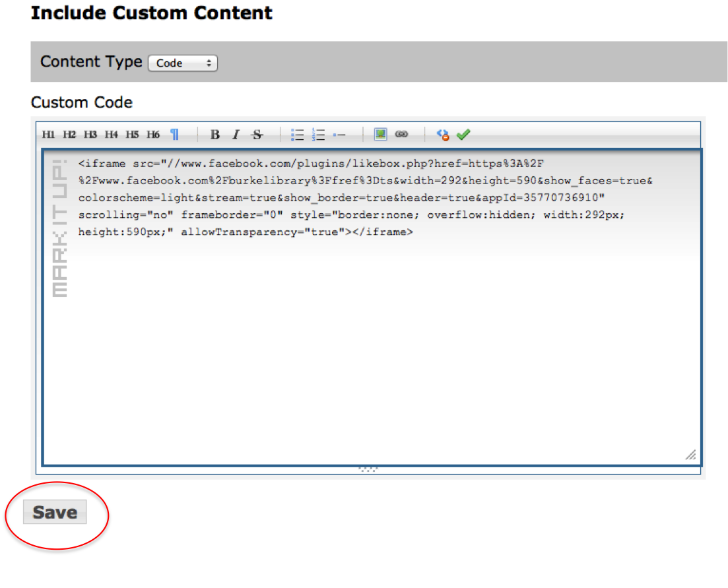
Task: Toggle bold formatting
Action: click(x=215, y=135)
